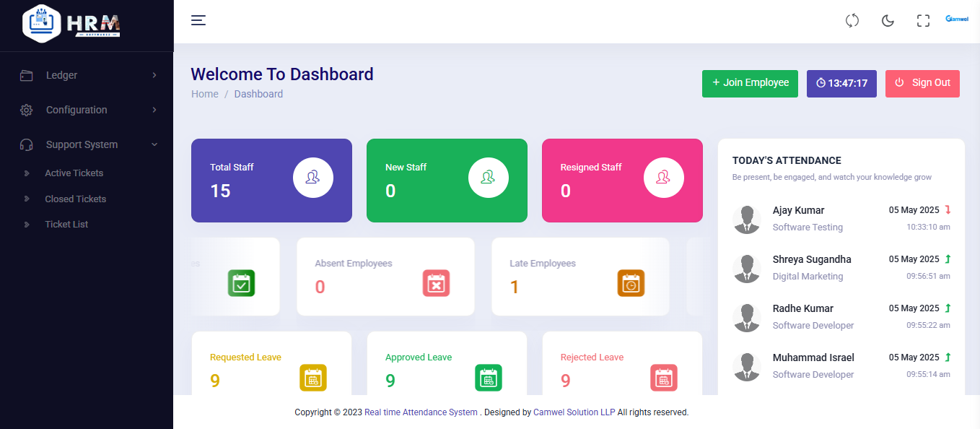
Task: Click the Join Employee button
Action: tap(750, 83)
